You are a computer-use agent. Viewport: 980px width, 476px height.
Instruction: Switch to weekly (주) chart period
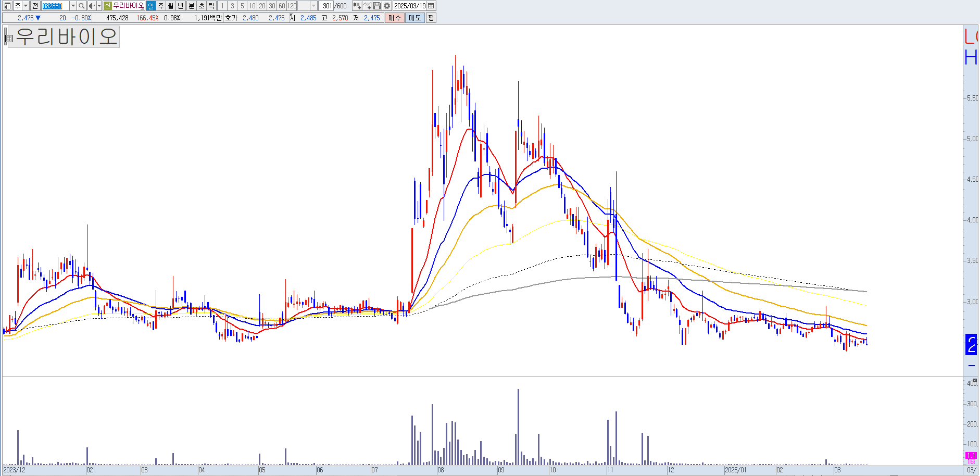point(161,6)
